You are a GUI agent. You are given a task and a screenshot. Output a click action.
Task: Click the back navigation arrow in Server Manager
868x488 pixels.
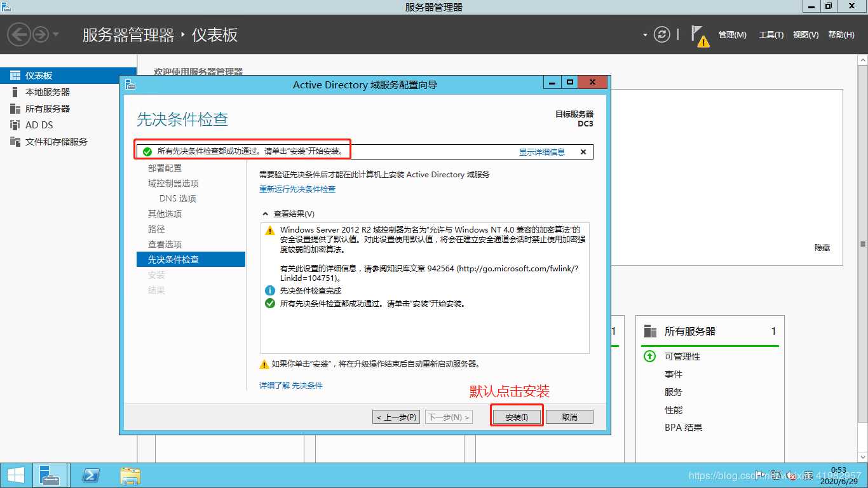click(x=20, y=34)
